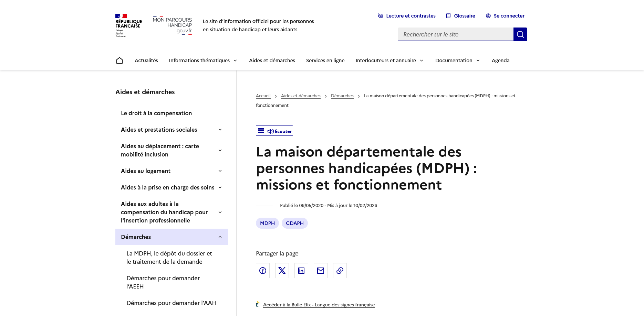The width and height of the screenshot is (644, 316).
Task: Click inside the Rechercher sur le site field
Action: [x=455, y=34]
